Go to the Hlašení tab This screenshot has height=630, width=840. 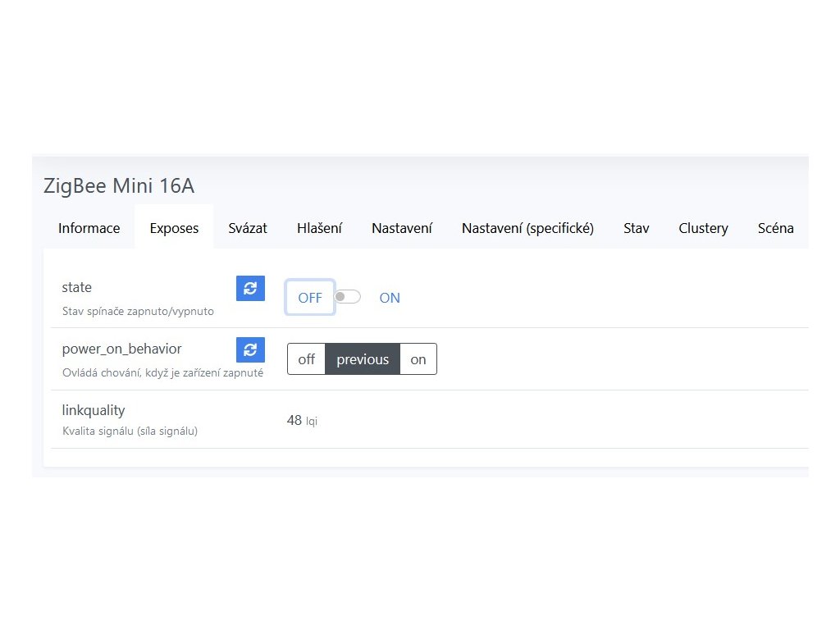(319, 228)
